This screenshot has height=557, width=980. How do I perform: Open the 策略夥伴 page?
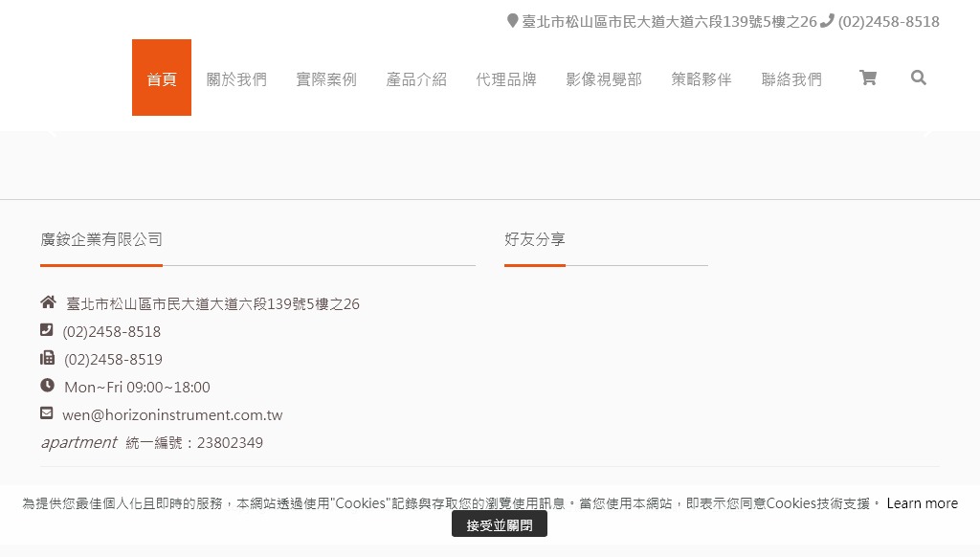click(702, 79)
